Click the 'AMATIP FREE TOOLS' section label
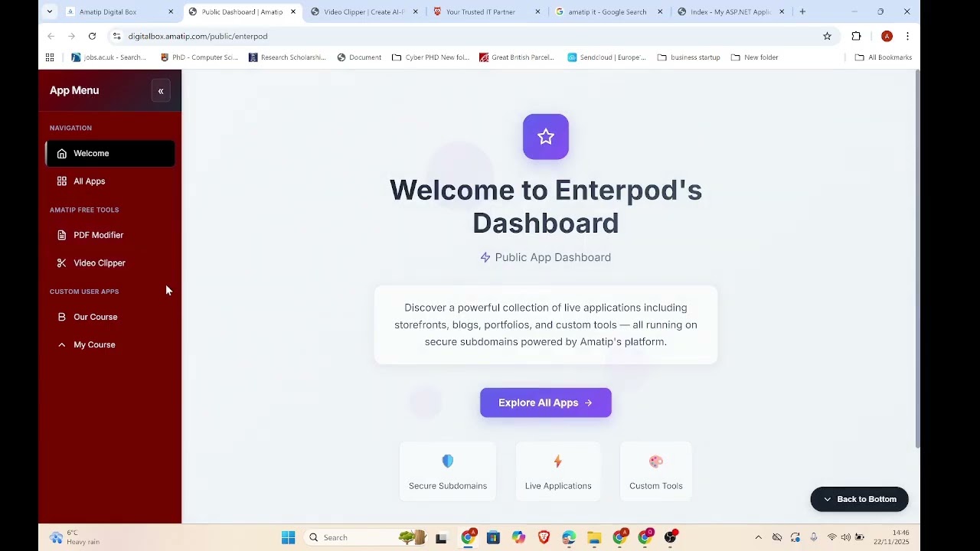 coord(84,210)
